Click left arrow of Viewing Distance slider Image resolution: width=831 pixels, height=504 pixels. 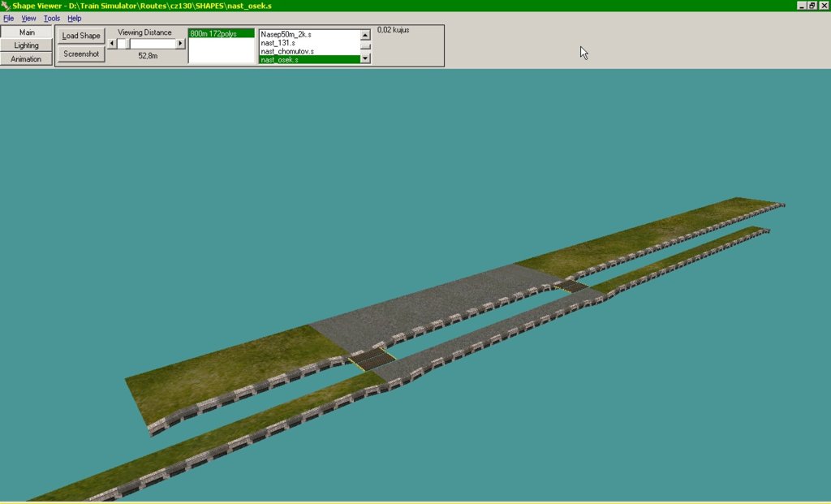(x=112, y=44)
